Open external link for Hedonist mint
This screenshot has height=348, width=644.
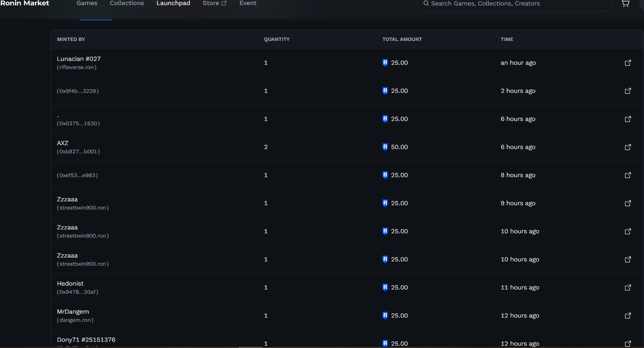click(628, 288)
